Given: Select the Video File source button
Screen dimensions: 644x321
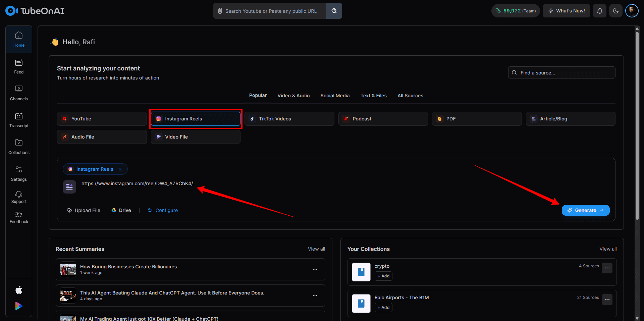Looking at the screenshot, I should click(x=196, y=137).
